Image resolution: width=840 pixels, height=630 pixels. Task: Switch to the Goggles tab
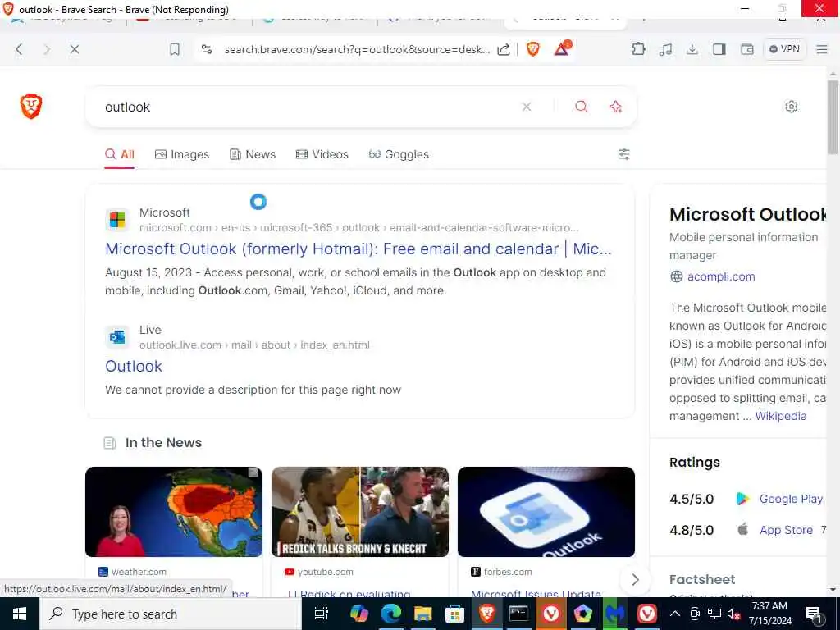coord(399,154)
